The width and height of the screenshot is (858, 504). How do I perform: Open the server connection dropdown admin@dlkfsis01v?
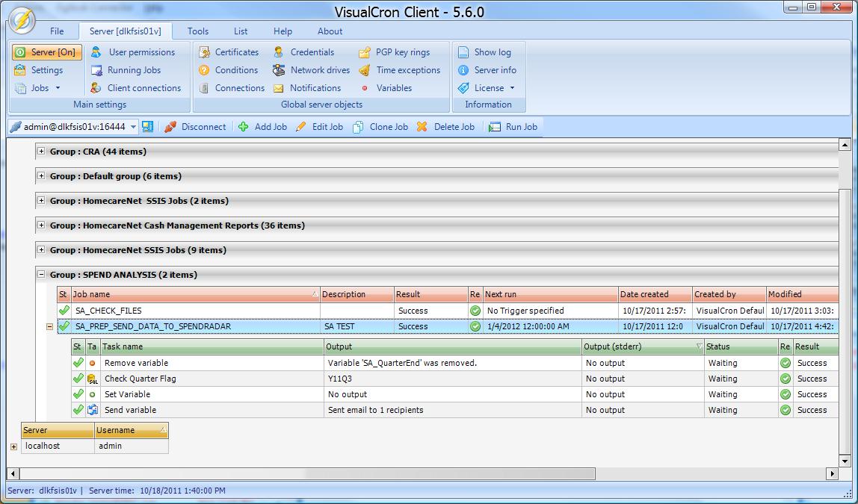pyautogui.click(x=134, y=127)
